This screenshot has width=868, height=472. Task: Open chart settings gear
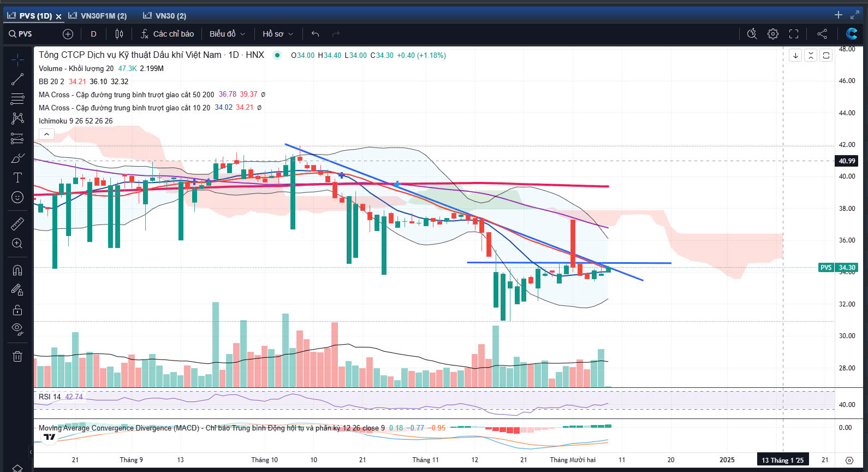click(x=772, y=34)
